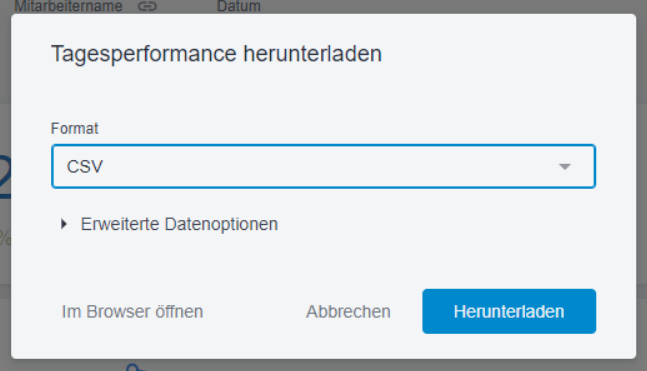The width and height of the screenshot is (647, 371).
Task: Click the partially visible icon below the dialog
Action: click(135, 367)
